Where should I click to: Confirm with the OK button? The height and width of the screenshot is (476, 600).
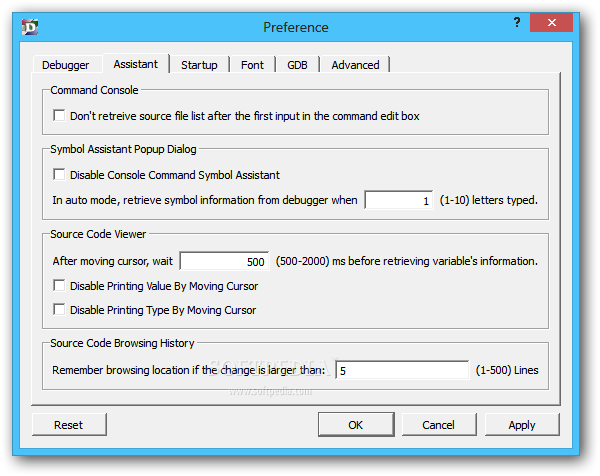tap(356, 425)
